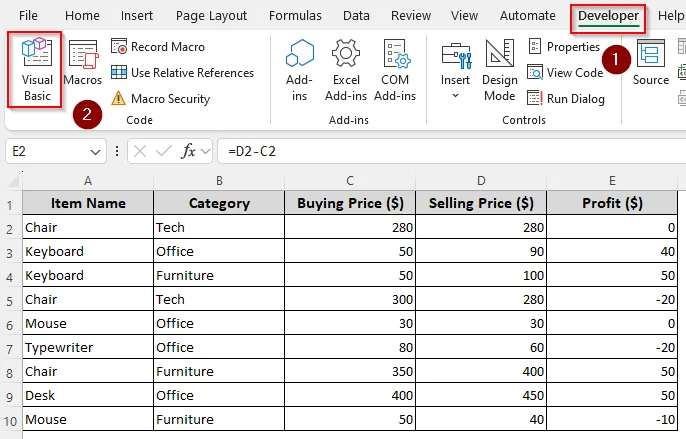Screen dimensions: 686x439
Task: Open Macro Security settings
Action: [x=160, y=98]
